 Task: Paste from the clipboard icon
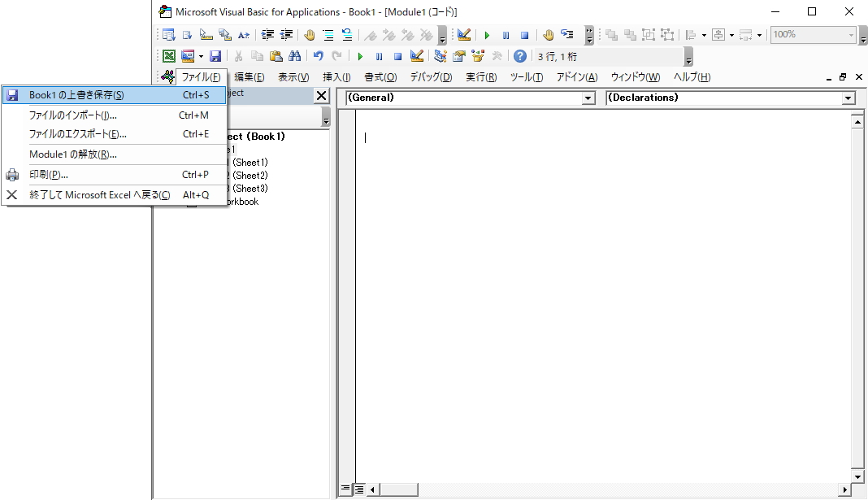click(276, 56)
